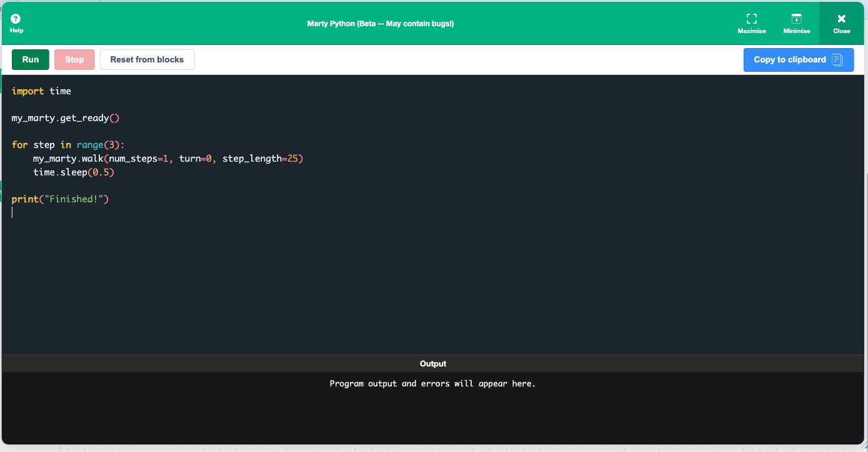Click the empty last line of the editor

tap(434, 212)
